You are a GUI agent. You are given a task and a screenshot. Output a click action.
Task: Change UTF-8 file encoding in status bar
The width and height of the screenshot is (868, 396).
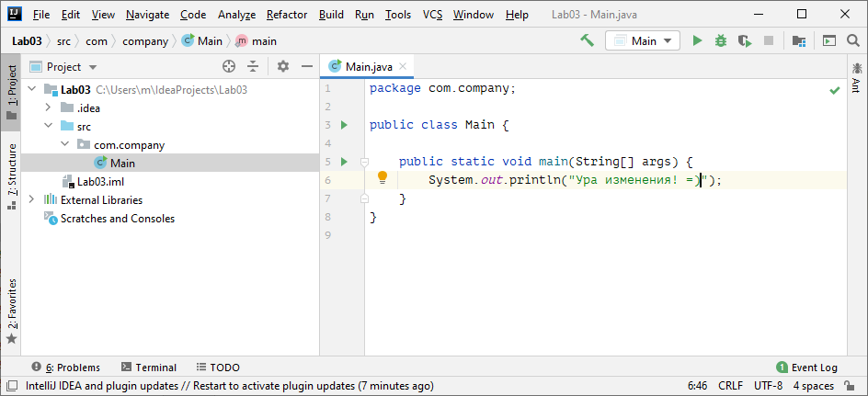click(768, 386)
